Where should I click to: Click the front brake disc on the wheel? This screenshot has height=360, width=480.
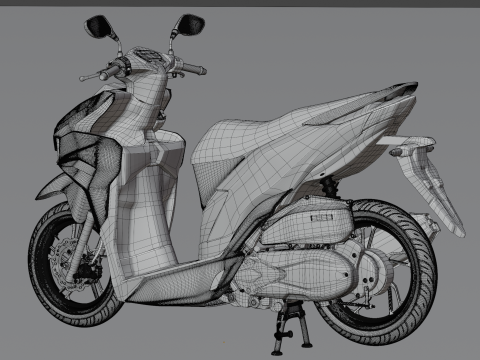point(63,263)
